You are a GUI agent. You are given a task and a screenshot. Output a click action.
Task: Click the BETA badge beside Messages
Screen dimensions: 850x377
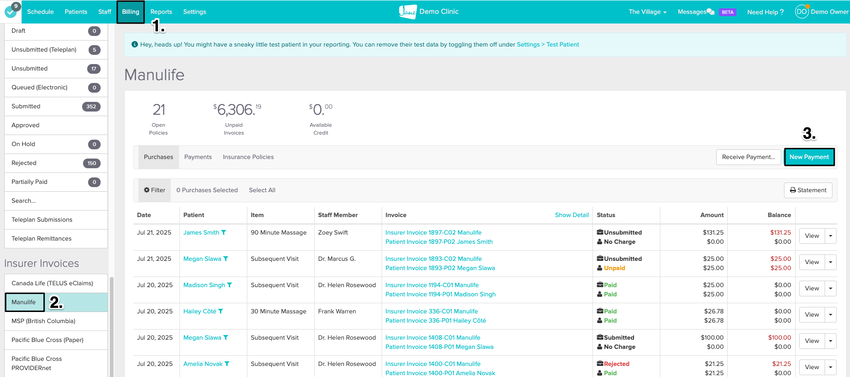(x=727, y=11)
